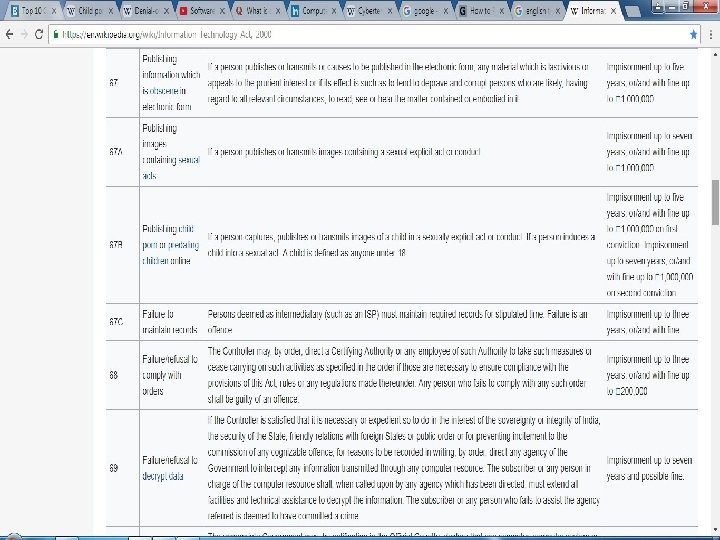720x540 pixels.
Task: Close the 'Compu' tab
Action: [x=334, y=11]
